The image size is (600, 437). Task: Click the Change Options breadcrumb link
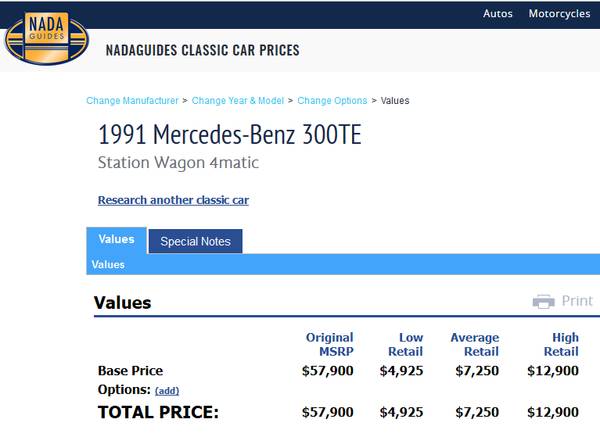332,101
